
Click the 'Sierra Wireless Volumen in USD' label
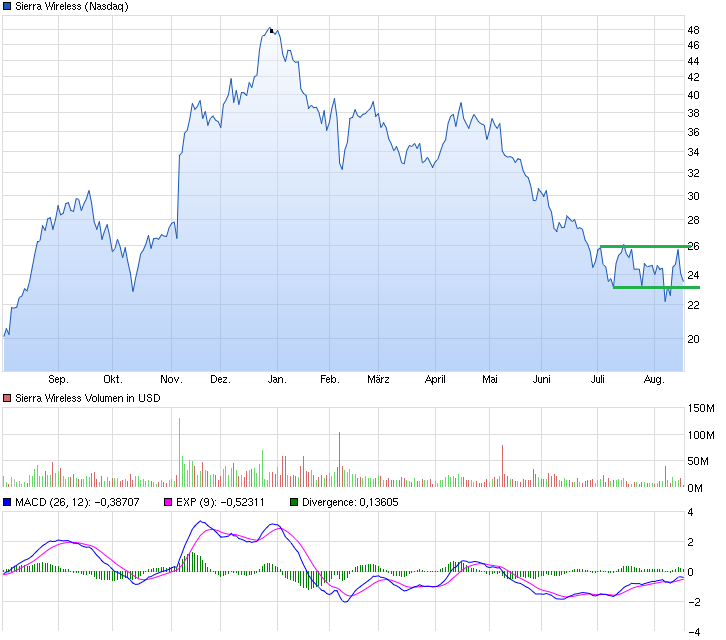point(87,398)
